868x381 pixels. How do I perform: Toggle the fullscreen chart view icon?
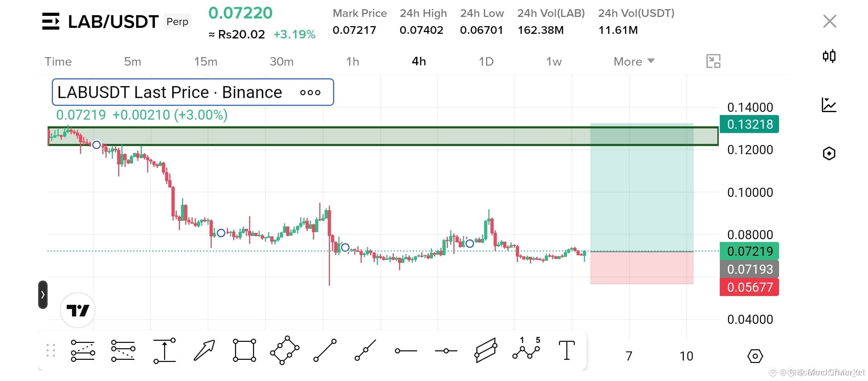(x=713, y=61)
